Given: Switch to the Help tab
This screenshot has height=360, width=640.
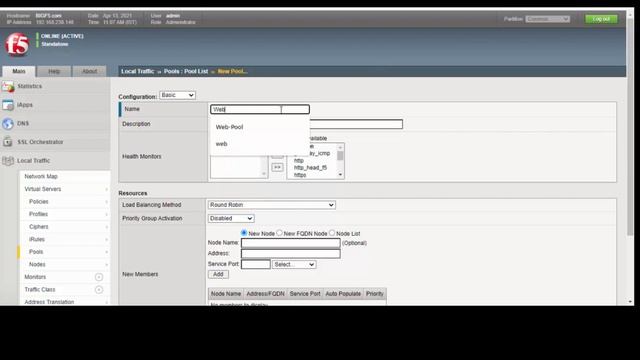Looking at the screenshot, I should [x=54, y=71].
